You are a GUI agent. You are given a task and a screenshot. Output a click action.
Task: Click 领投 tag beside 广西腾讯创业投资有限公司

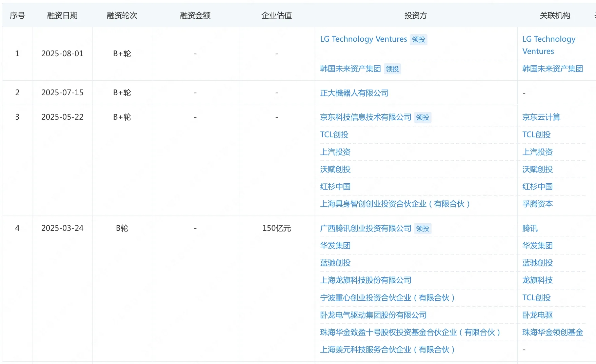[x=423, y=229]
